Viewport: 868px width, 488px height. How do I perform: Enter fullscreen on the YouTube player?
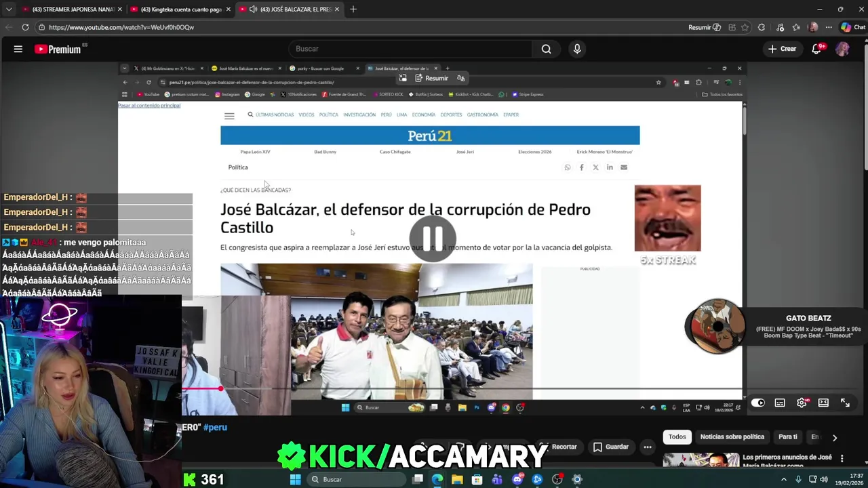(845, 403)
